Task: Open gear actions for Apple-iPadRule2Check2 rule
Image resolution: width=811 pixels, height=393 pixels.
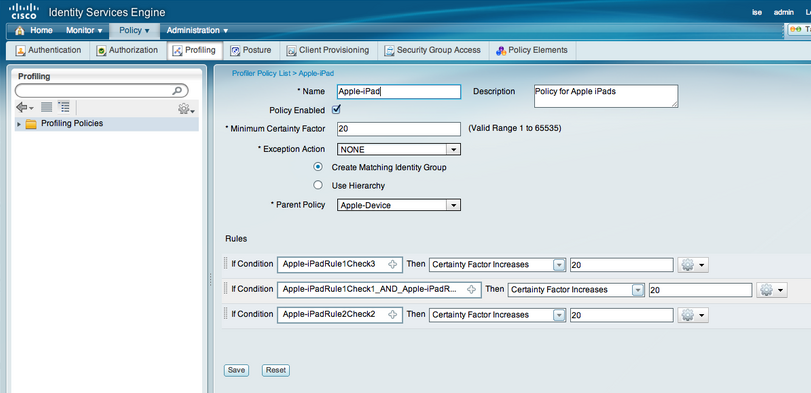Action: coord(693,315)
